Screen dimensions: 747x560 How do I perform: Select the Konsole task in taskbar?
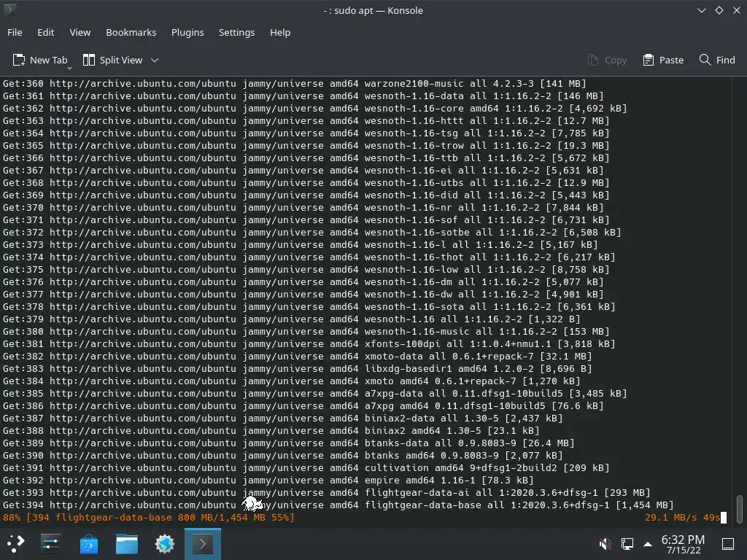(x=203, y=543)
